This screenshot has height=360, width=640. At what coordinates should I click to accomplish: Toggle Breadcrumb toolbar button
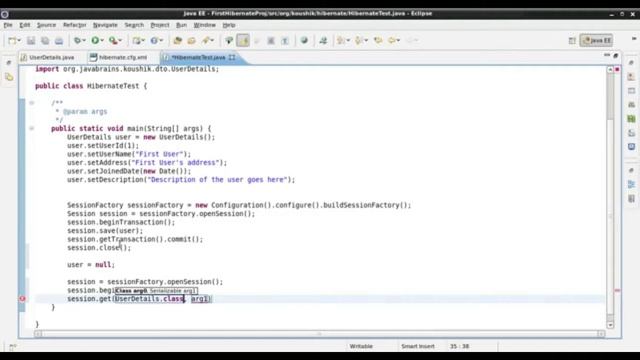tap(229, 40)
